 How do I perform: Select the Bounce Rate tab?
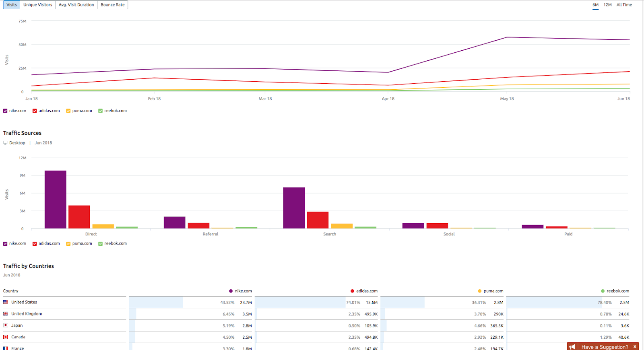click(112, 5)
